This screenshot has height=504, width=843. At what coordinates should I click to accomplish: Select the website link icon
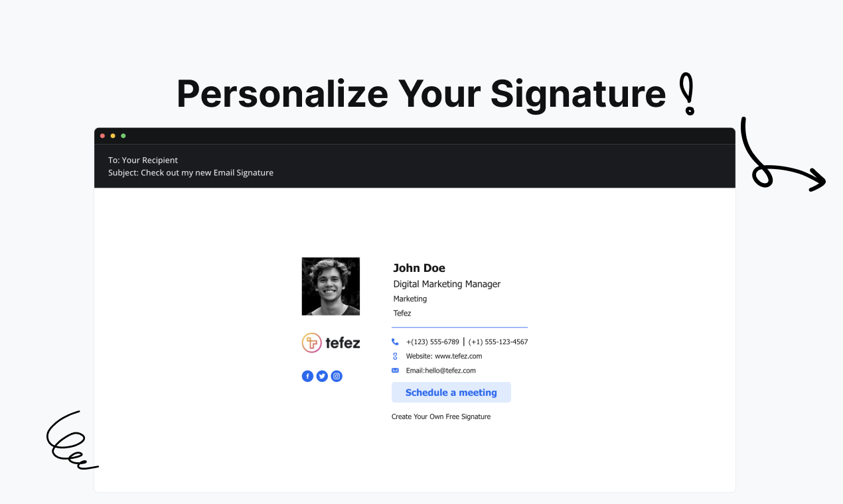coord(395,356)
